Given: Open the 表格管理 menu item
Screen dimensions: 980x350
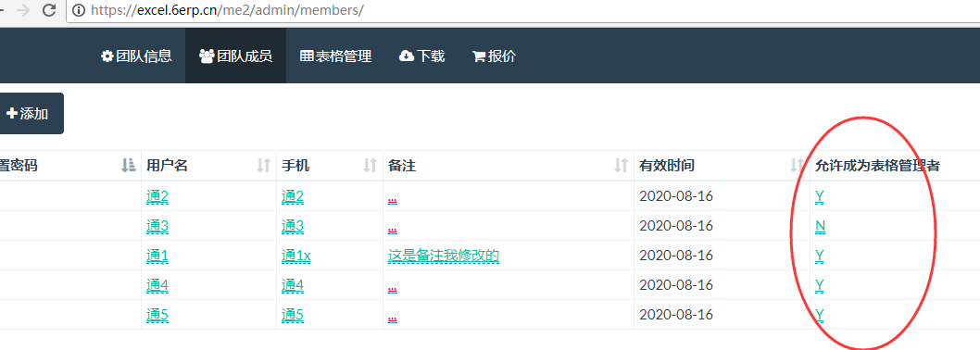Looking at the screenshot, I should point(336,56).
